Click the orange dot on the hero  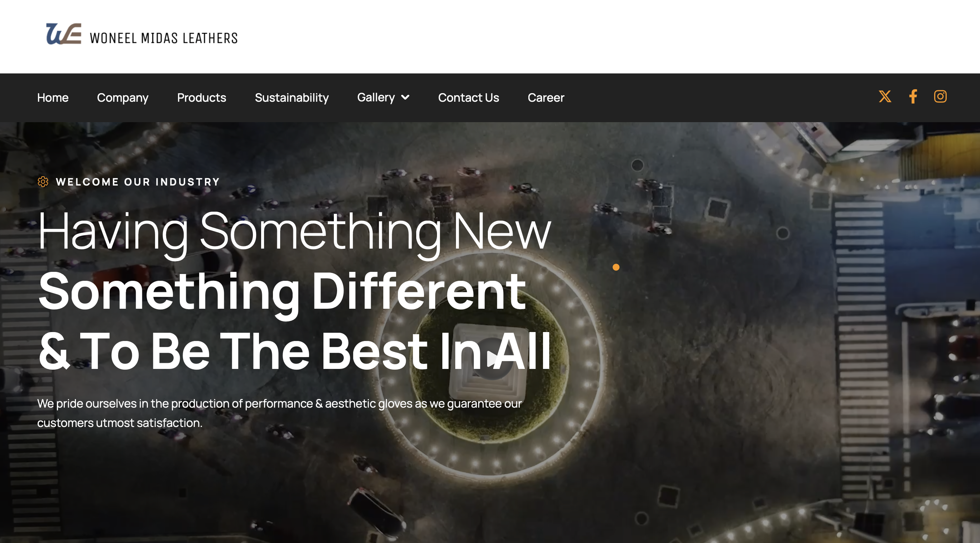point(616,268)
